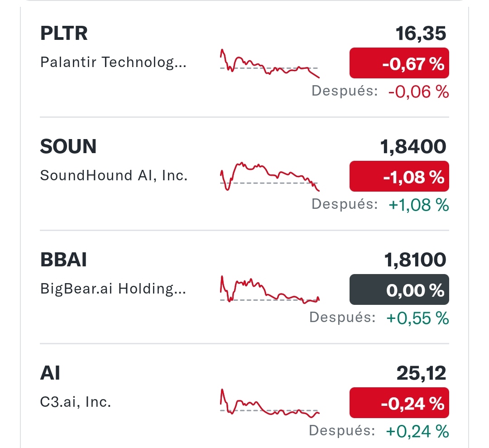Open C3.ai, Inc. company name
489x448 pixels.
[x=76, y=402]
